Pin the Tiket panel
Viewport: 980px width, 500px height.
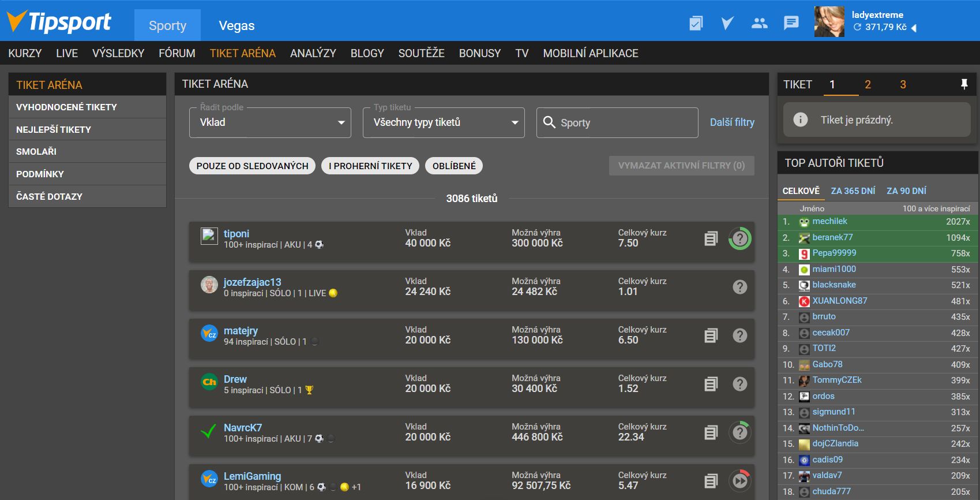(964, 84)
